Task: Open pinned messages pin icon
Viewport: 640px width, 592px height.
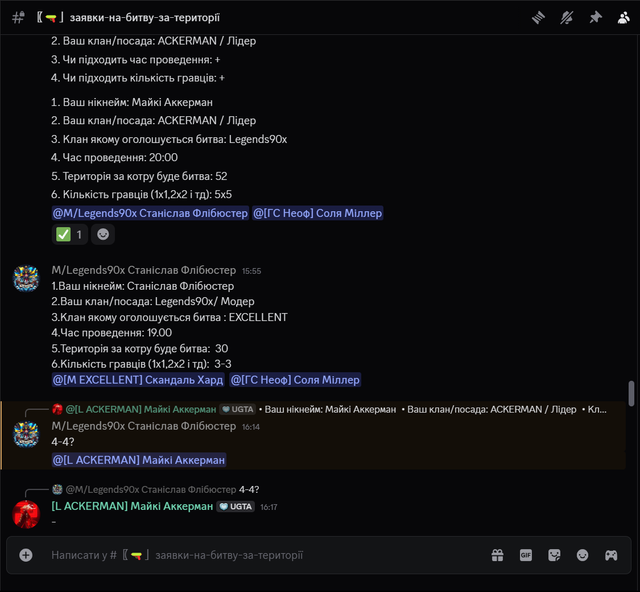Action: (595, 18)
